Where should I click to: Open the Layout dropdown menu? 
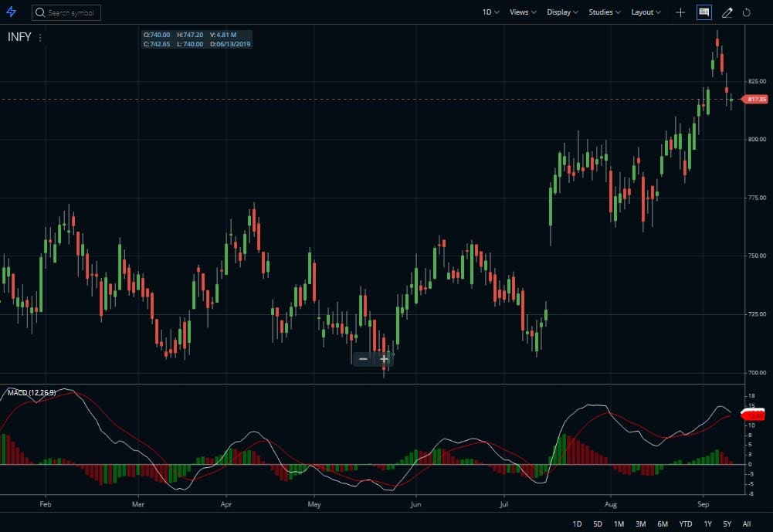(646, 12)
